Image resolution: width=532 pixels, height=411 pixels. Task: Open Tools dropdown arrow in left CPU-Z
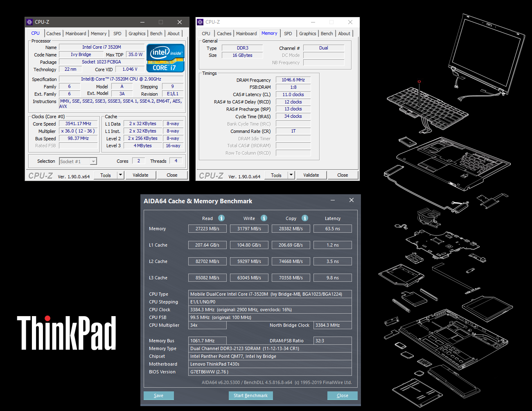pos(121,175)
